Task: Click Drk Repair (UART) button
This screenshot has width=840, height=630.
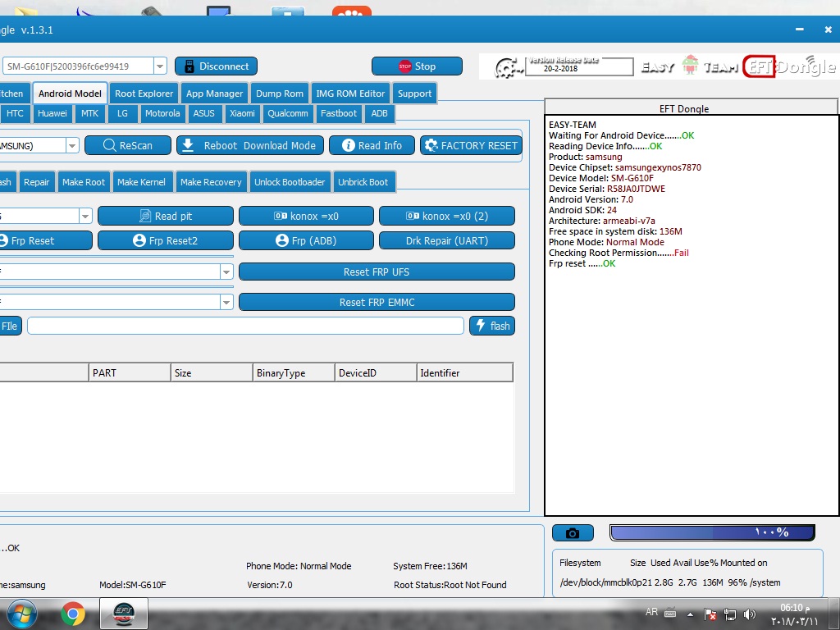Action: pos(447,240)
